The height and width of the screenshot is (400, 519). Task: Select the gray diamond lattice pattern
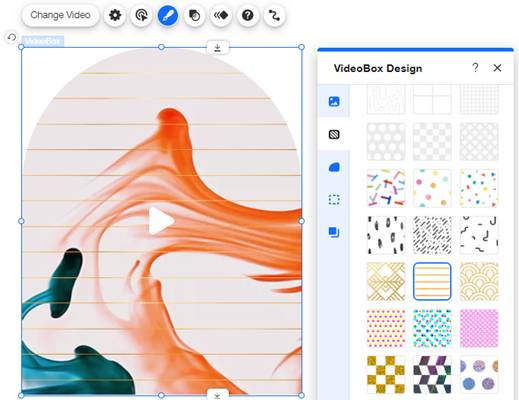coord(479,142)
